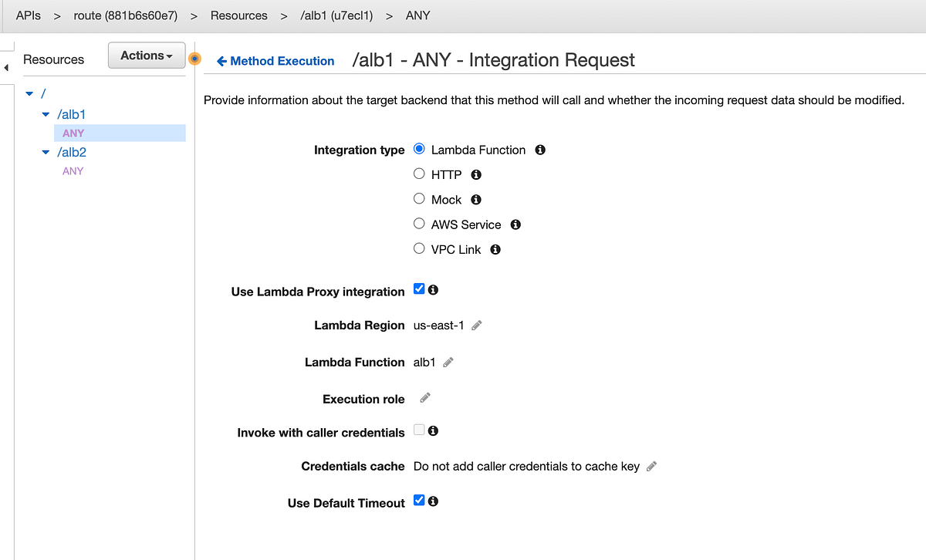Select the HTTP integration type radio button
This screenshot has width=926, height=560.
click(x=419, y=174)
